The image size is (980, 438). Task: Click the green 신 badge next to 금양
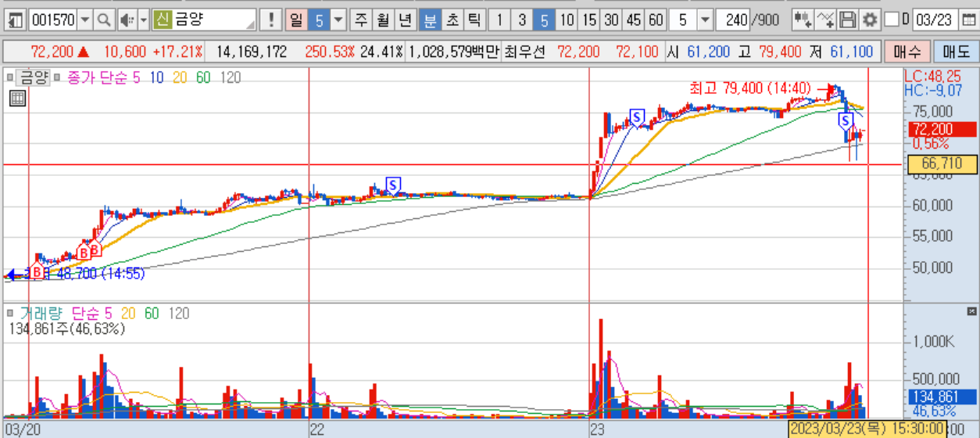(162, 20)
